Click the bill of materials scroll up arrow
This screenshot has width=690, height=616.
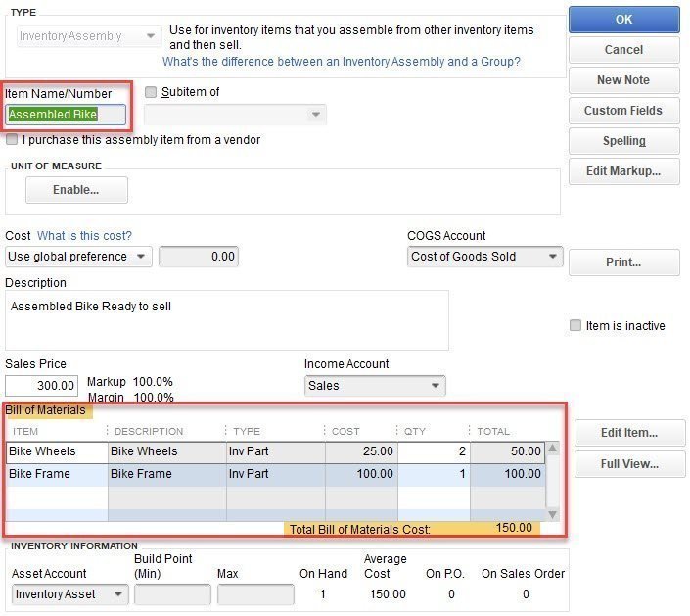(553, 449)
